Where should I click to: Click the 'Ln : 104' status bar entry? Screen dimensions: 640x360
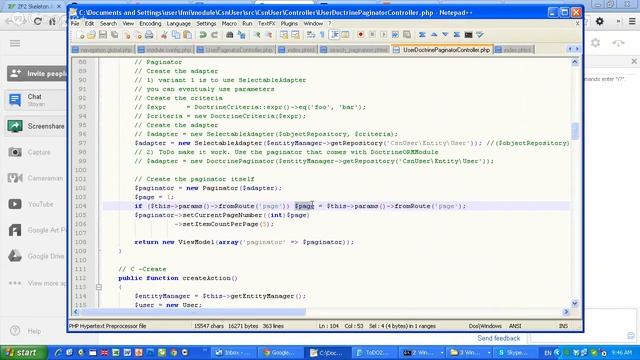pyautogui.click(x=329, y=326)
